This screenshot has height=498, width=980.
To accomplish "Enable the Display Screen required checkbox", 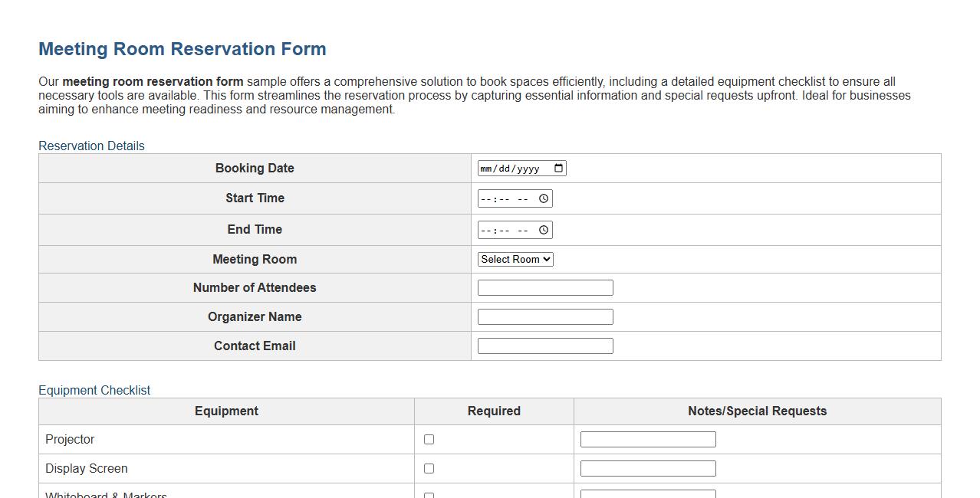I will [429, 468].
